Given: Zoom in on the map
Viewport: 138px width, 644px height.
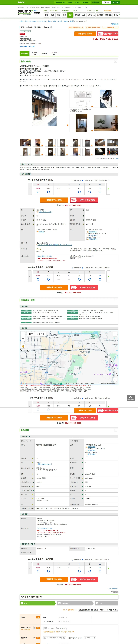Looking at the screenshot, I should pos(23,334).
